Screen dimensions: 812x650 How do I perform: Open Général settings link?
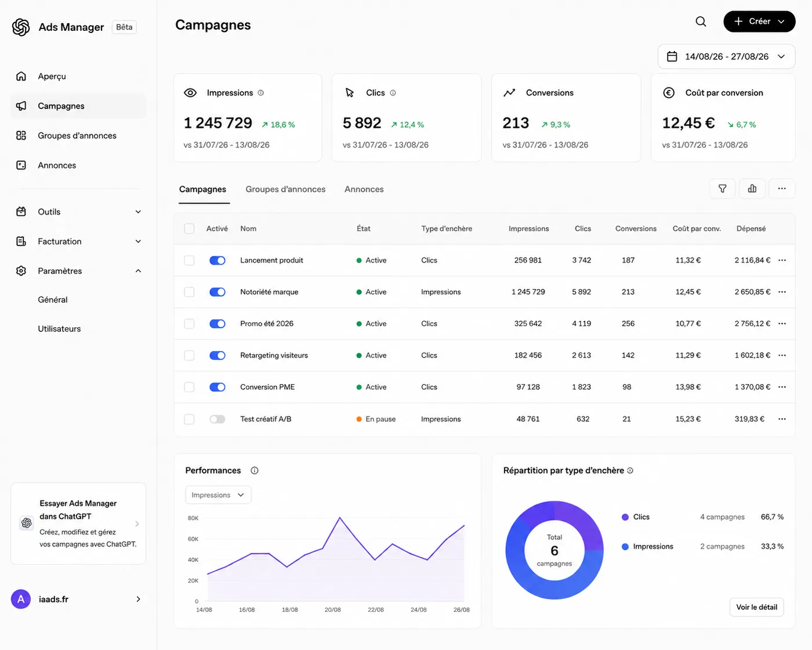pos(53,299)
